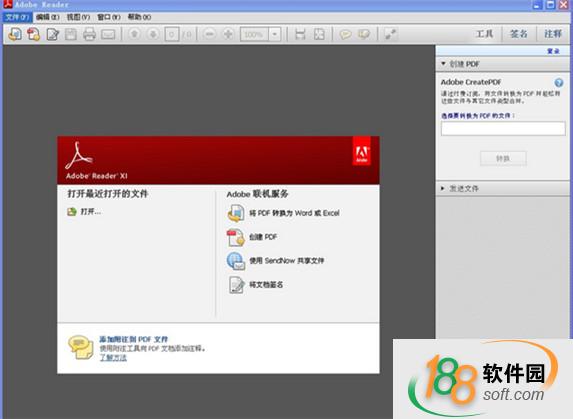Image resolution: width=573 pixels, height=419 pixels.
Task: Click the page number field in toolbar
Action: pyautogui.click(x=172, y=34)
